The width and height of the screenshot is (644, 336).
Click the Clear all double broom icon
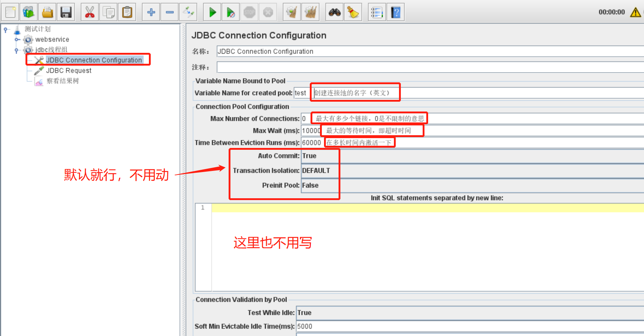pos(311,12)
